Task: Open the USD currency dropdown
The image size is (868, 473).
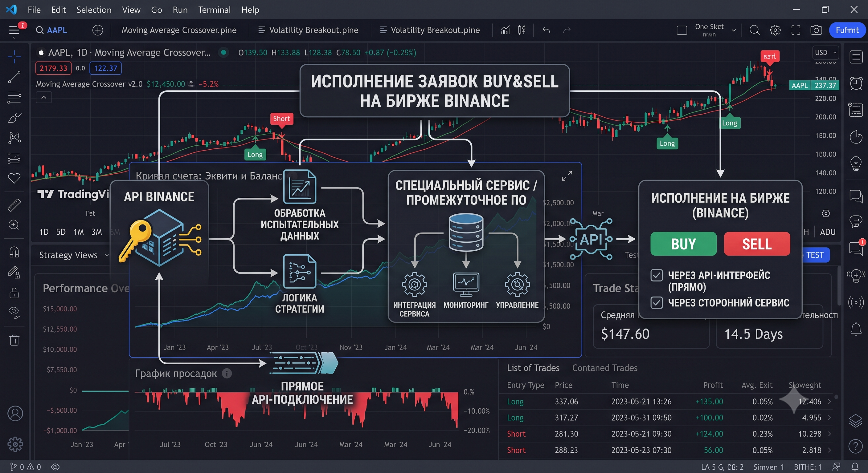Action: coord(825,53)
